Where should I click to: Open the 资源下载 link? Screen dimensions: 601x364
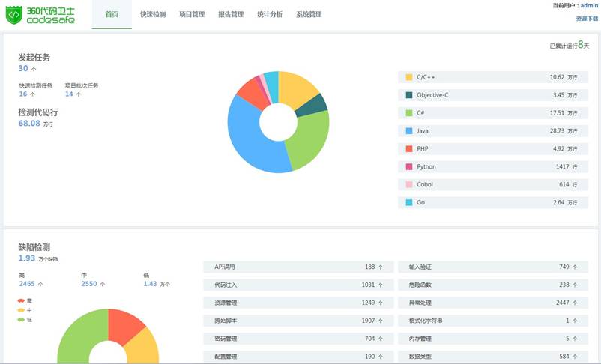tap(587, 19)
